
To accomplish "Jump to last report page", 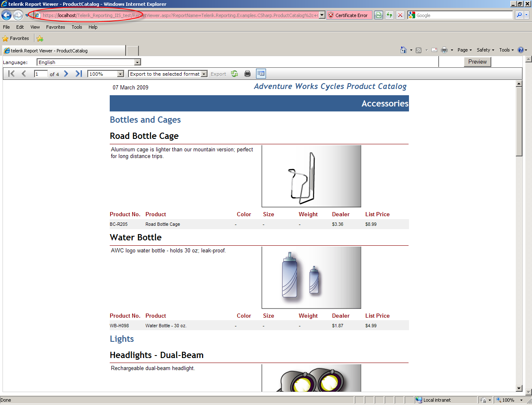I will (79, 74).
